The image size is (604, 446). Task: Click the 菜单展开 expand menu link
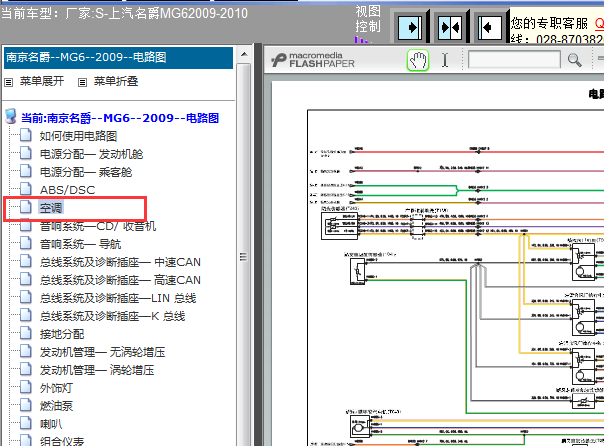[x=42, y=81]
